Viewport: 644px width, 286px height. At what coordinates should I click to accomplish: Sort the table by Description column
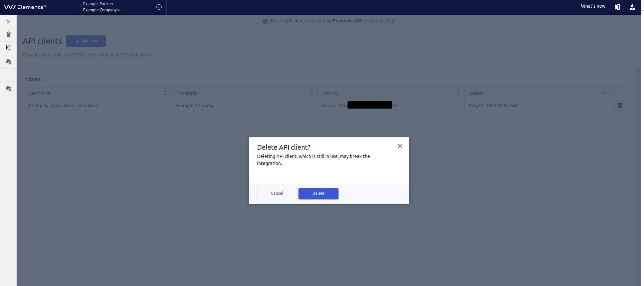165,93
